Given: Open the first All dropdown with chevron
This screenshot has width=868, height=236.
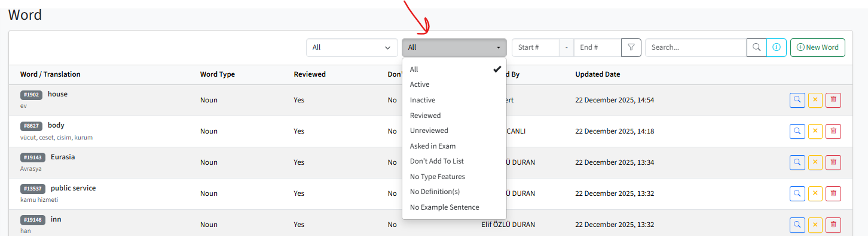Looking at the screenshot, I should click(352, 47).
